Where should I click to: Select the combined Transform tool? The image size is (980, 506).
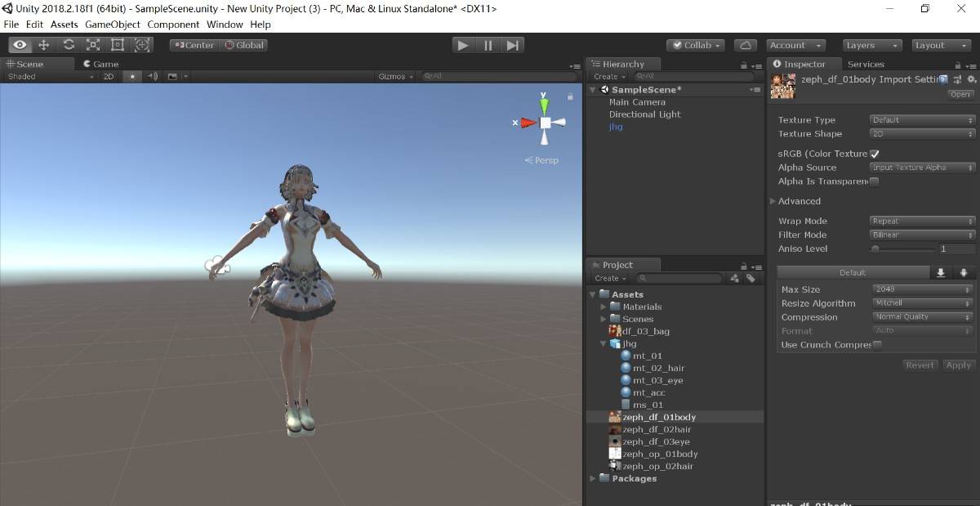(x=142, y=45)
